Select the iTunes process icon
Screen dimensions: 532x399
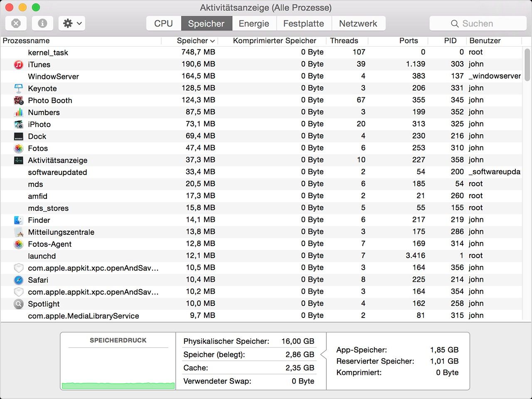[x=18, y=64]
